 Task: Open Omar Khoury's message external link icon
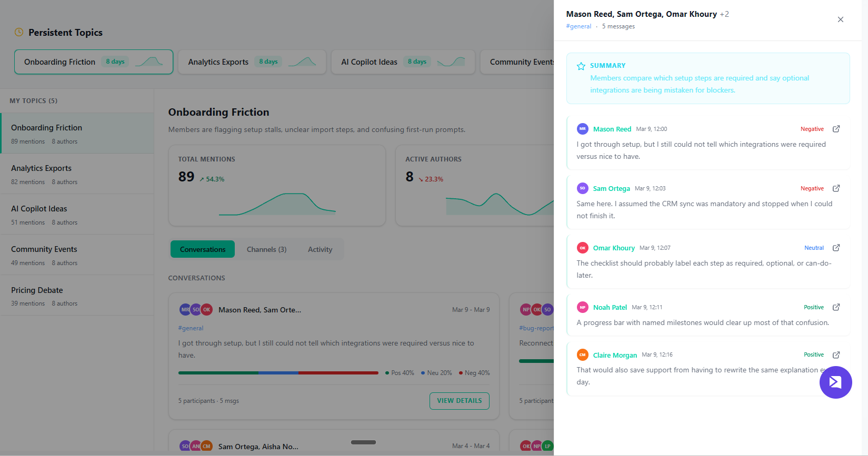point(836,248)
